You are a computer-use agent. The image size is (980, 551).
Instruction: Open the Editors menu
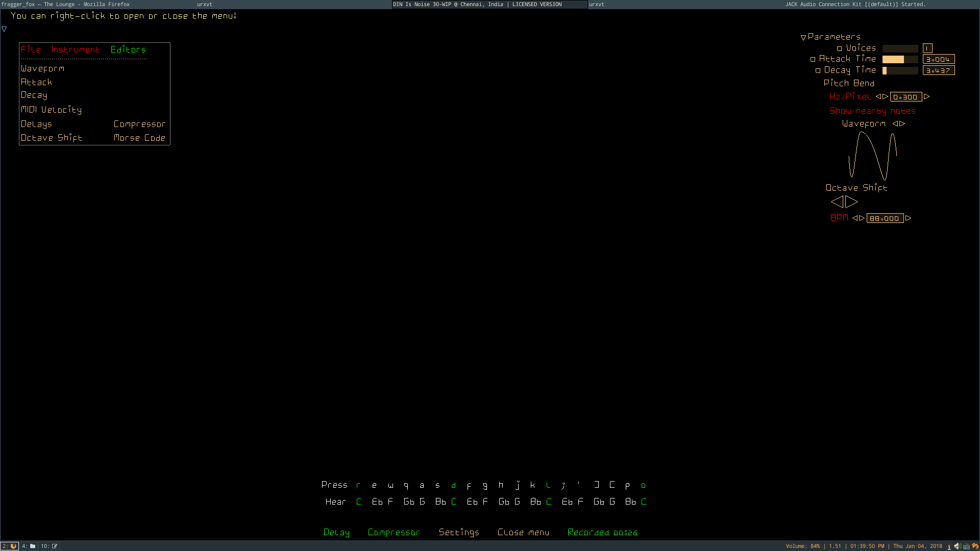pyautogui.click(x=128, y=49)
